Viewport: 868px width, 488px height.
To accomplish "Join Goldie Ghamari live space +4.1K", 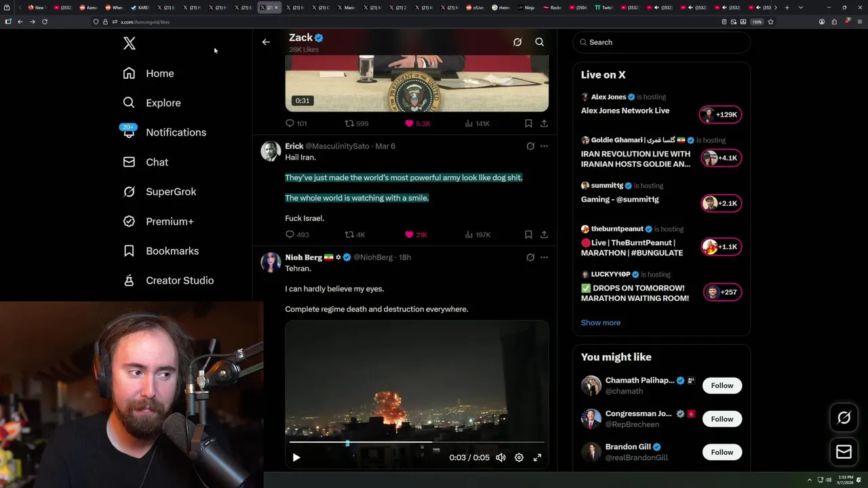I will 722,158.
